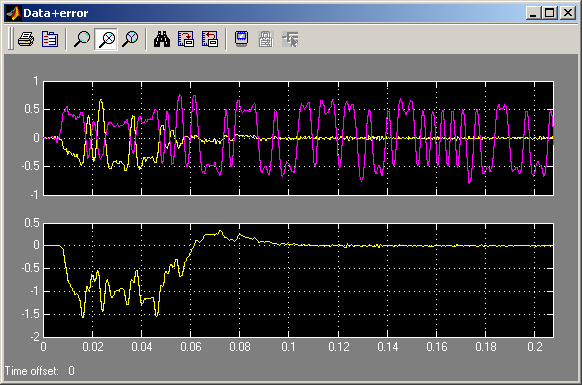Toggle the Zoom X-axis tool
The image size is (582, 385).
106,39
